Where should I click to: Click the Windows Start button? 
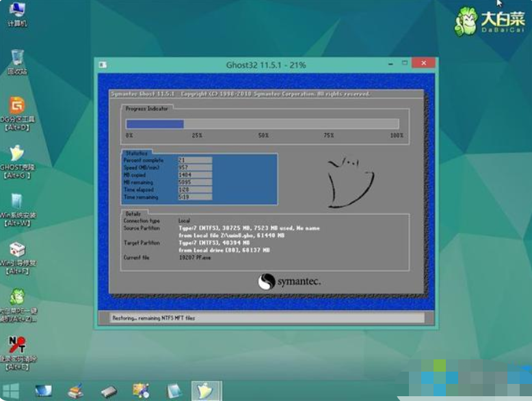click(11, 391)
